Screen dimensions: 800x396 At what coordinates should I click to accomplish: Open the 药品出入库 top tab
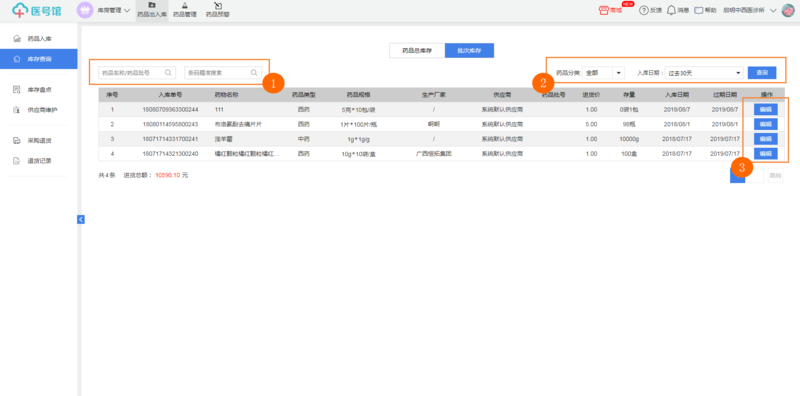pos(152,10)
